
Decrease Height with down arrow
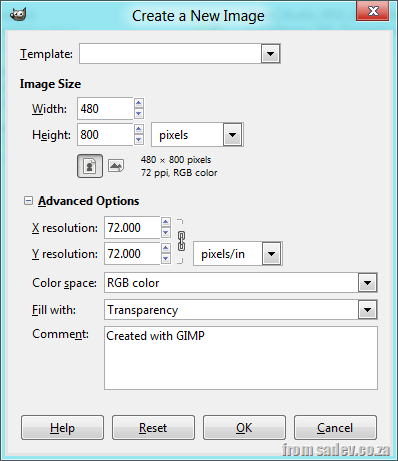[139, 140]
